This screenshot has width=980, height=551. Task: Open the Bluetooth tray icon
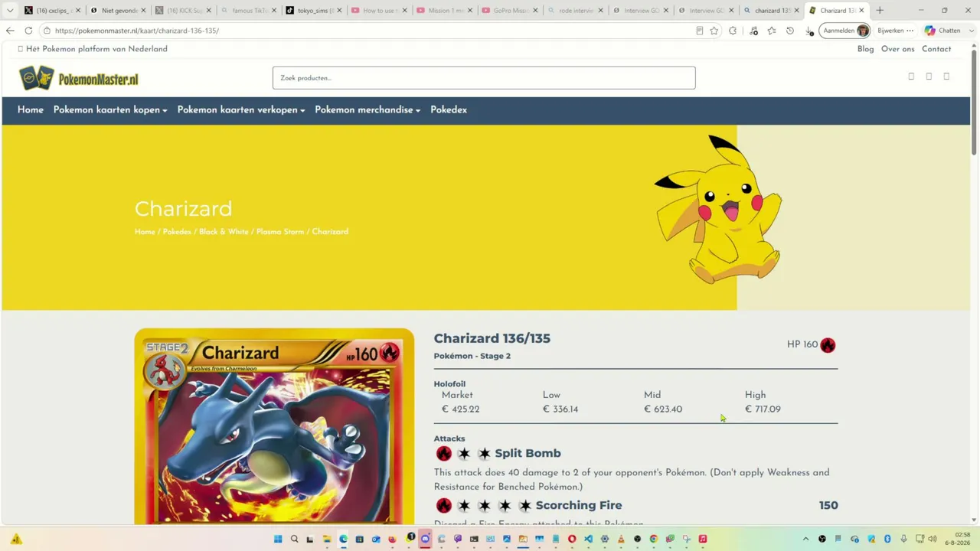(x=887, y=539)
